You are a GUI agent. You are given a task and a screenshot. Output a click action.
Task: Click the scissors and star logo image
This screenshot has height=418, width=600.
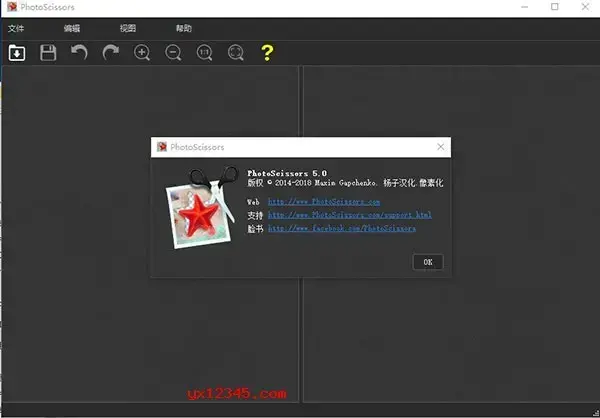[x=202, y=207]
